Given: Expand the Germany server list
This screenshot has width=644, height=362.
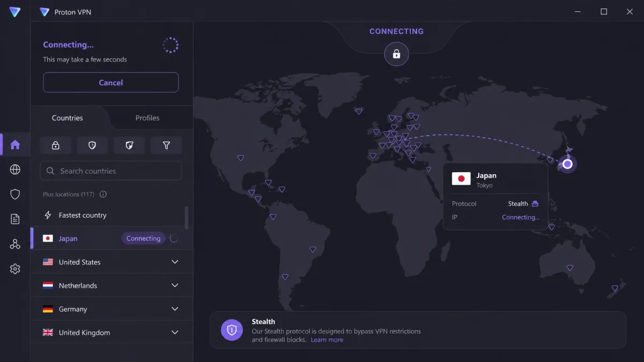Looking at the screenshot, I should click(x=174, y=309).
